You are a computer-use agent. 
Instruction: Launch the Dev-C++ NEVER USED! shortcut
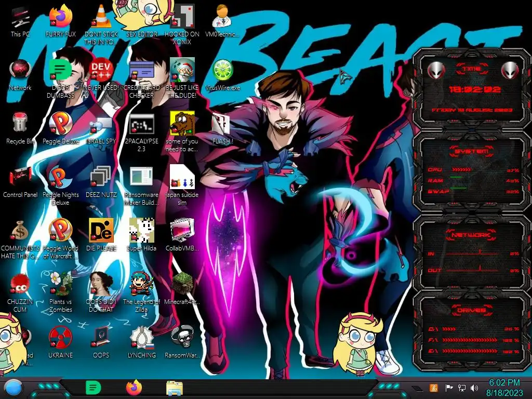point(101,75)
